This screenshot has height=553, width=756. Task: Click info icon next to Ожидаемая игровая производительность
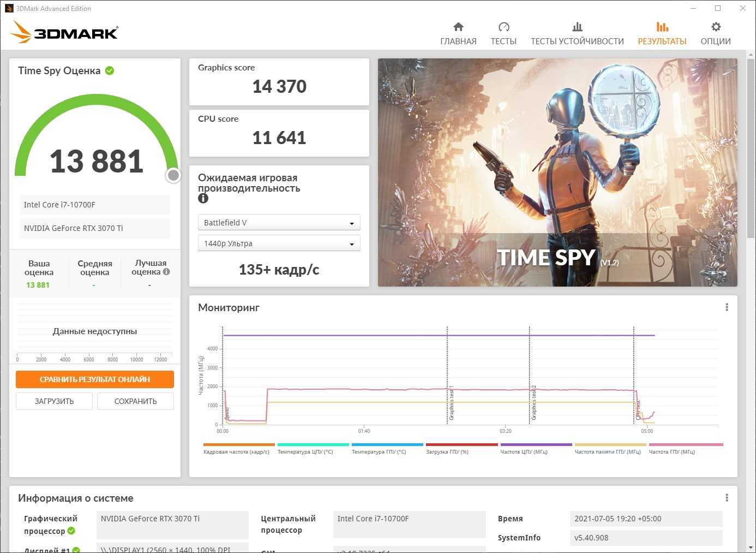click(x=203, y=199)
